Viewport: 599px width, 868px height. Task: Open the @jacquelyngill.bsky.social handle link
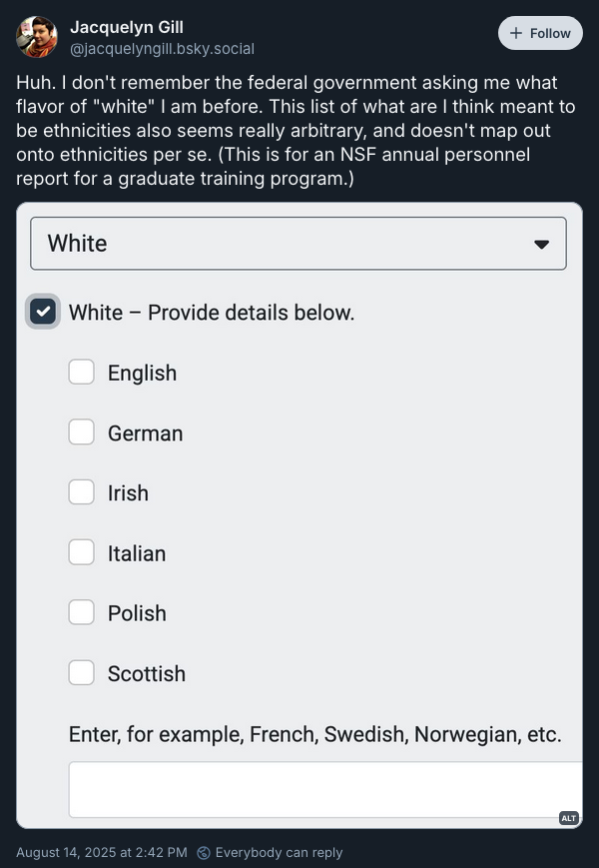(162, 49)
